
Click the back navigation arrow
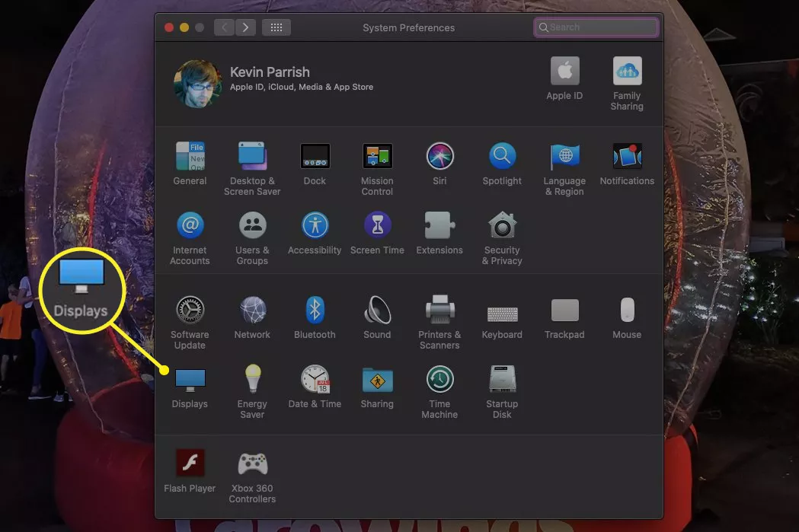(224, 27)
